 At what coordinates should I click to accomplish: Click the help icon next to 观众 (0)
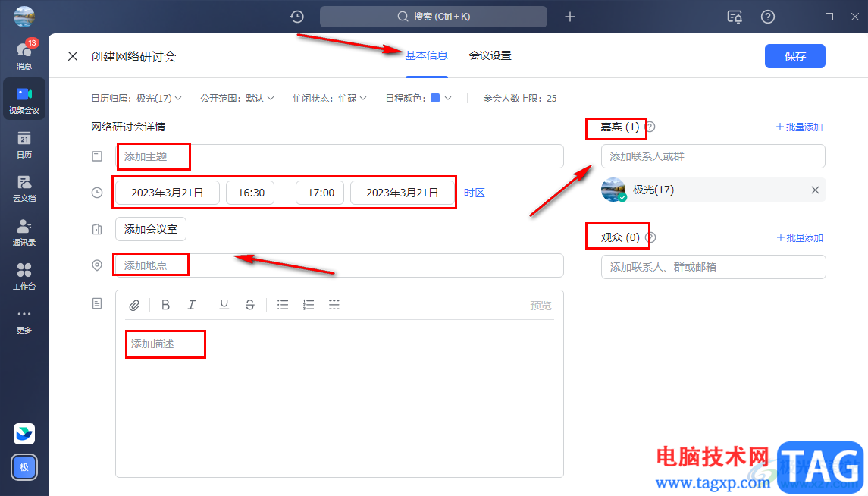pyautogui.click(x=651, y=237)
